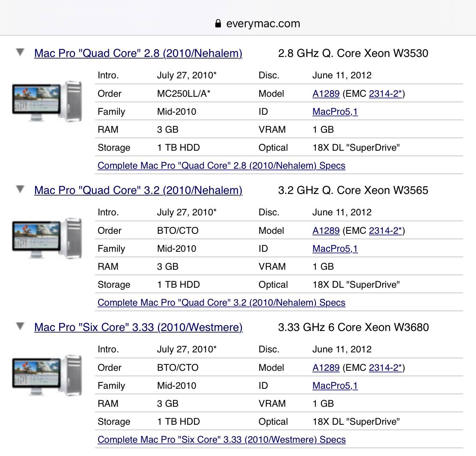Image resolution: width=476 pixels, height=456 pixels.
Task: Open Mac Pro "Quad Core" 3.2 (2010/Nehalem) title link
Action: [138, 190]
